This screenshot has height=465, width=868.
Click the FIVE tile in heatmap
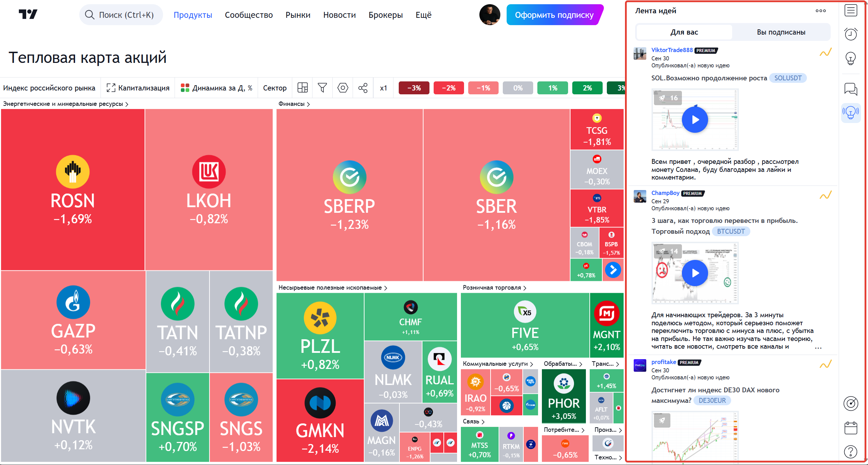(x=525, y=325)
